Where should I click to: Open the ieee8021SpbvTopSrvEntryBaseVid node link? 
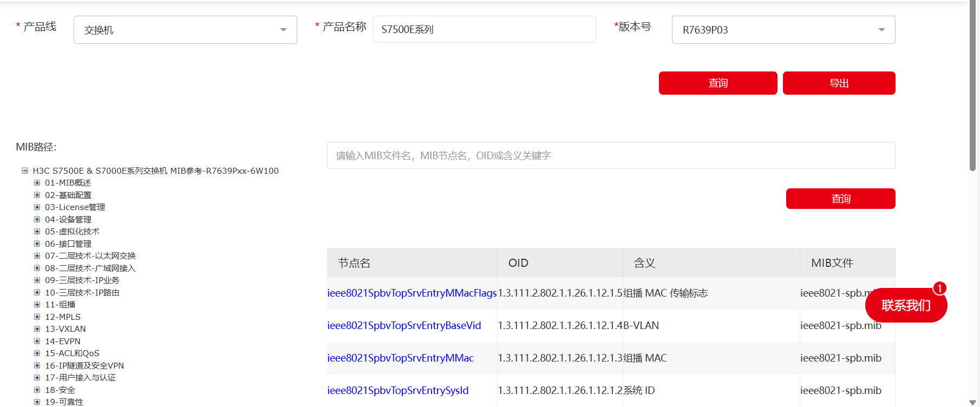click(404, 325)
